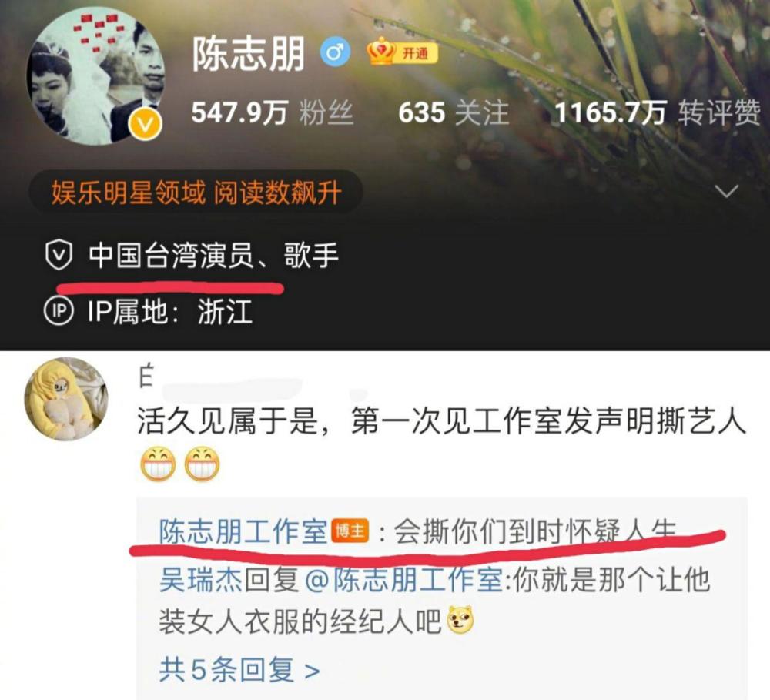This screenshot has height=700, width=770.
Task: Expand profile details with the down chevron
Action: (726, 191)
